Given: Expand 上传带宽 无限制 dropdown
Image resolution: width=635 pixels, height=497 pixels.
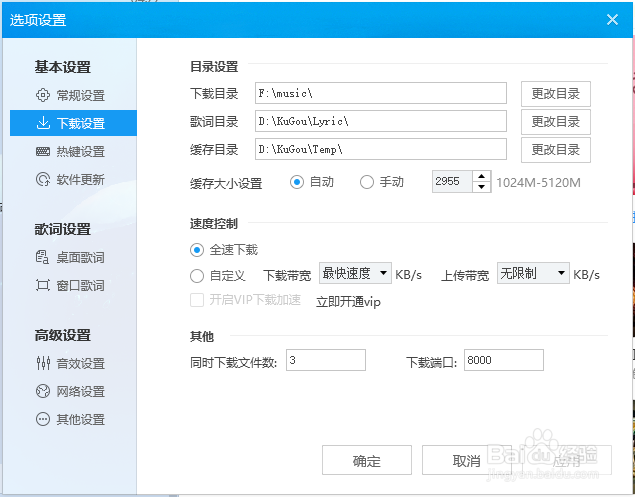Looking at the screenshot, I should point(533,273).
